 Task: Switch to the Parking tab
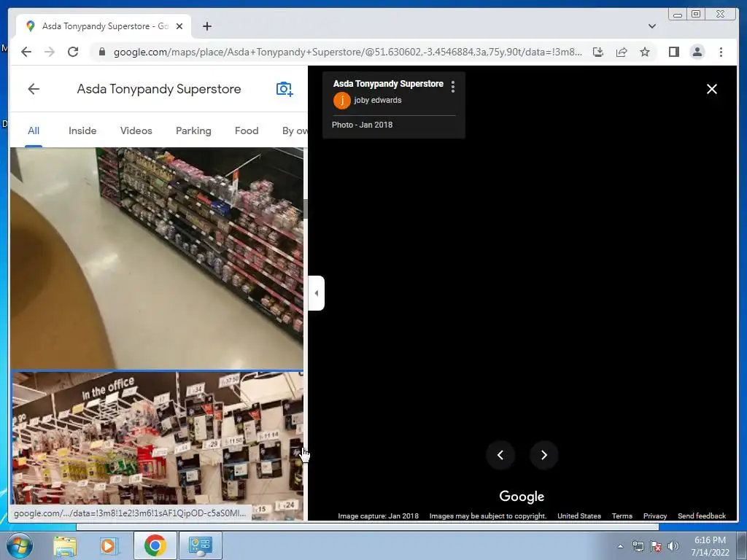tap(193, 131)
